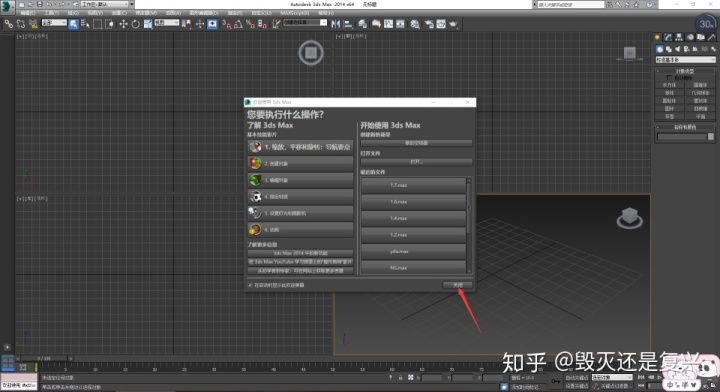This screenshot has width=720, height=392.
Task: Open the 视图 reference coordinate dropdown
Action: tap(166, 22)
